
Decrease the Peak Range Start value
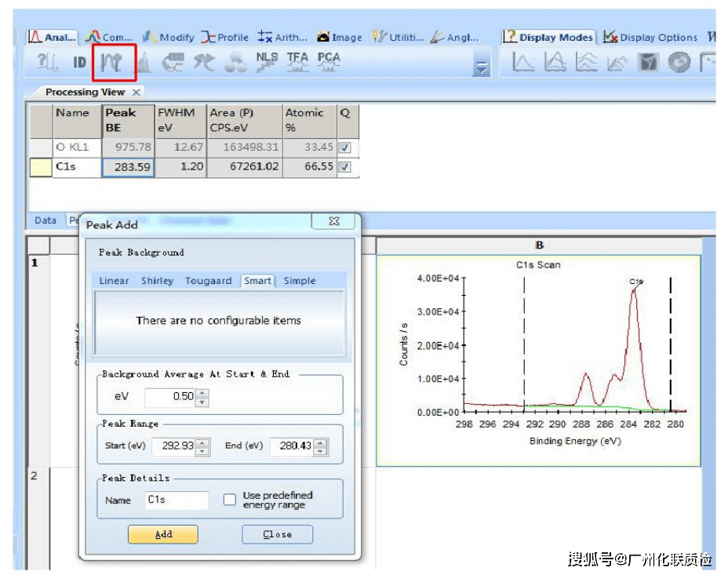click(x=202, y=451)
